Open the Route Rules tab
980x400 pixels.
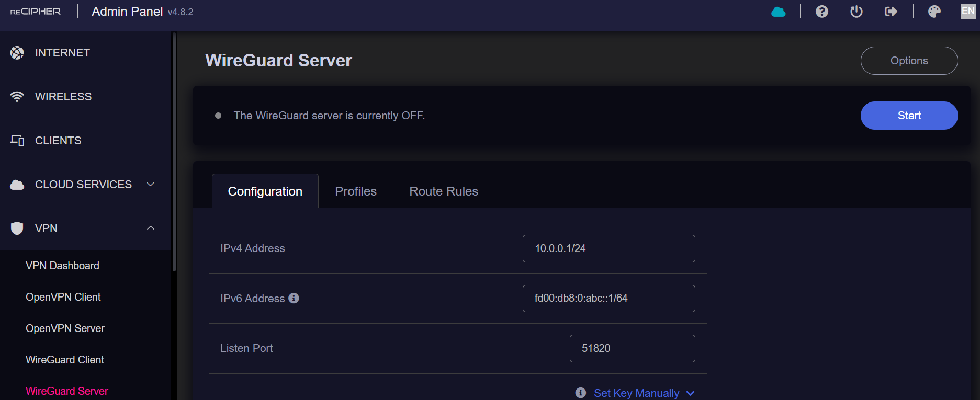coord(444,191)
